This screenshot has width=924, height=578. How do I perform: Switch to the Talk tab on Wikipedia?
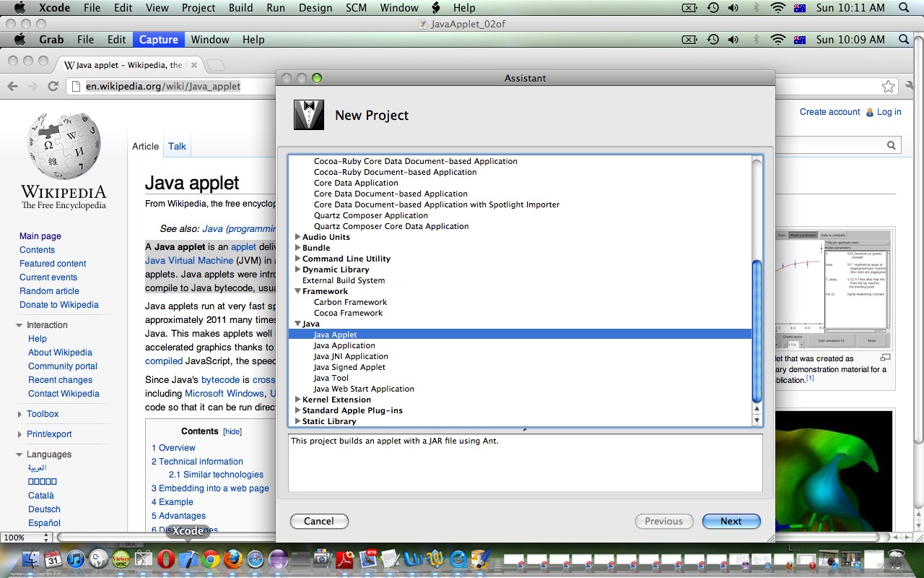point(177,146)
